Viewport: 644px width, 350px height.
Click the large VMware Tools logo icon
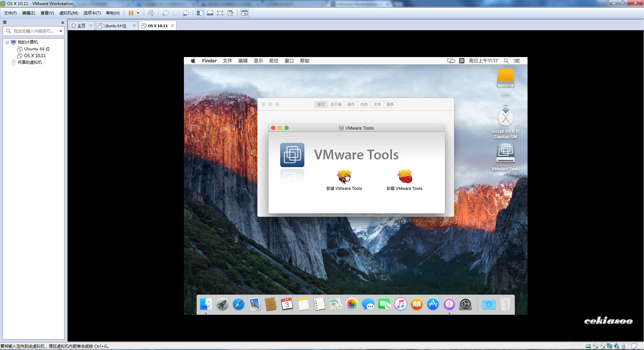tap(292, 155)
